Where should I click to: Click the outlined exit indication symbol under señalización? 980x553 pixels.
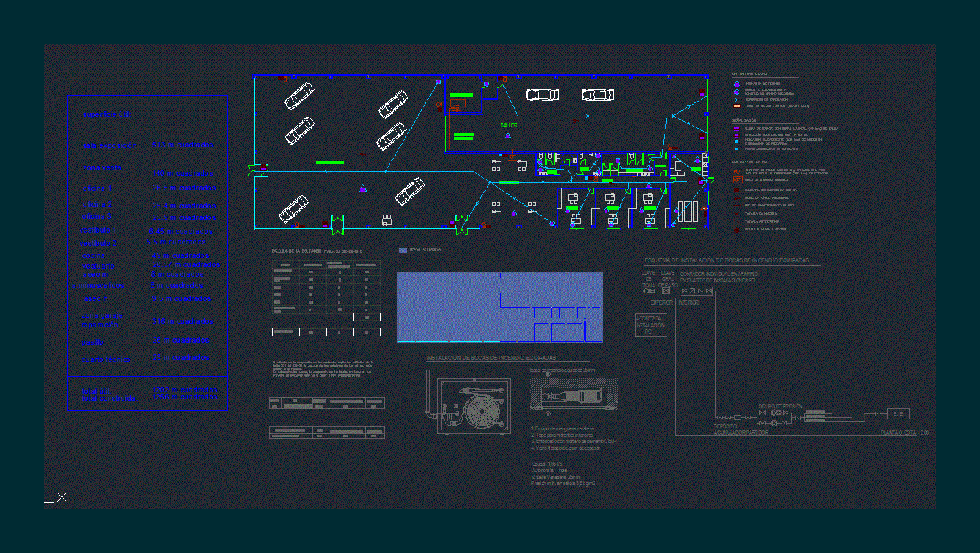[737, 135]
